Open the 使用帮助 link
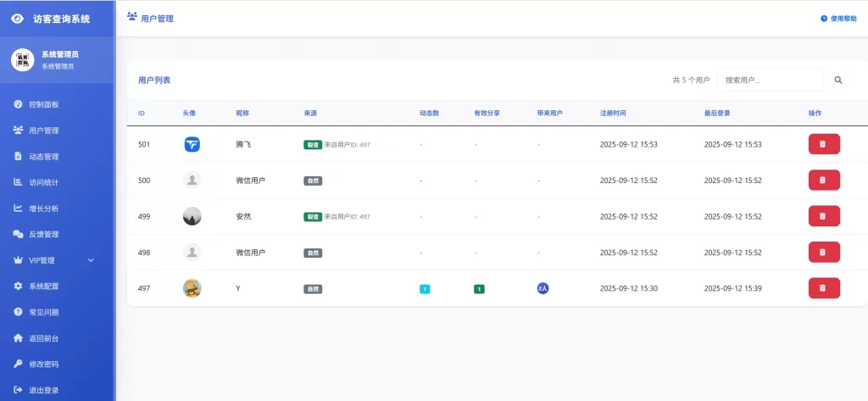 [x=838, y=19]
